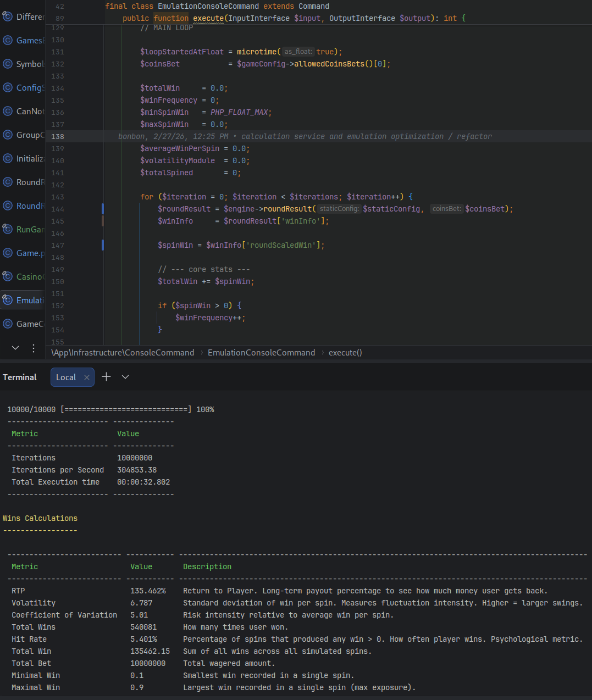Click the class icon of the GroupC… tab
Image resolution: width=592 pixels, height=700 pixels.
click(8, 135)
